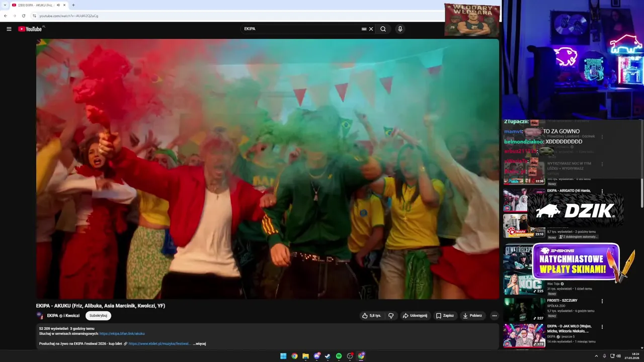Open the Windows Start menu
The width and height of the screenshot is (644, 362).
[283, 356]
